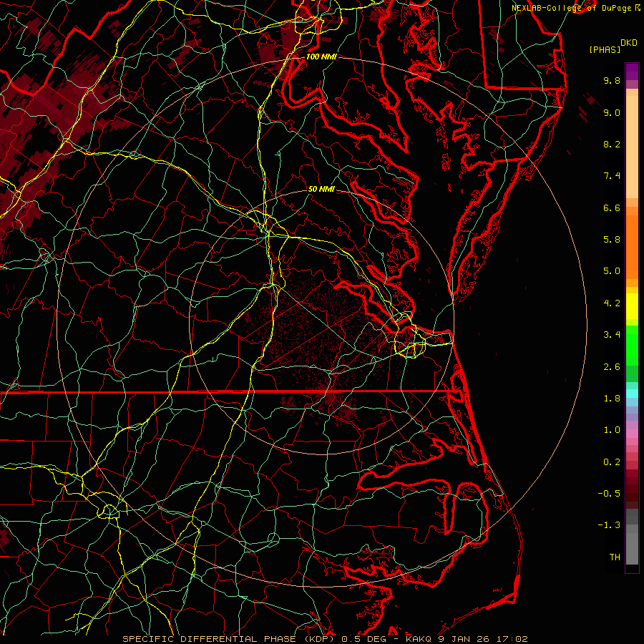Click the -0.5 scale value
Viewport: 644px width, 644px height.
click(x=609, y=494)
